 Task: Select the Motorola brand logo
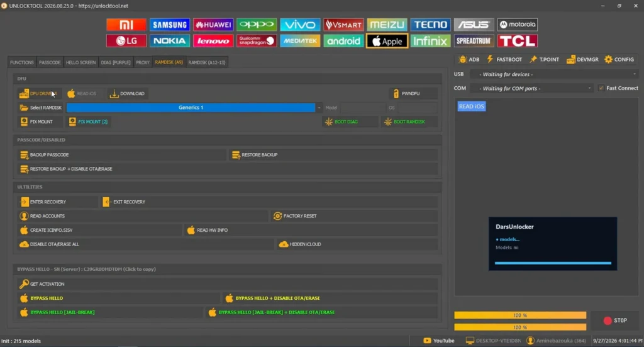coord(518,25)
